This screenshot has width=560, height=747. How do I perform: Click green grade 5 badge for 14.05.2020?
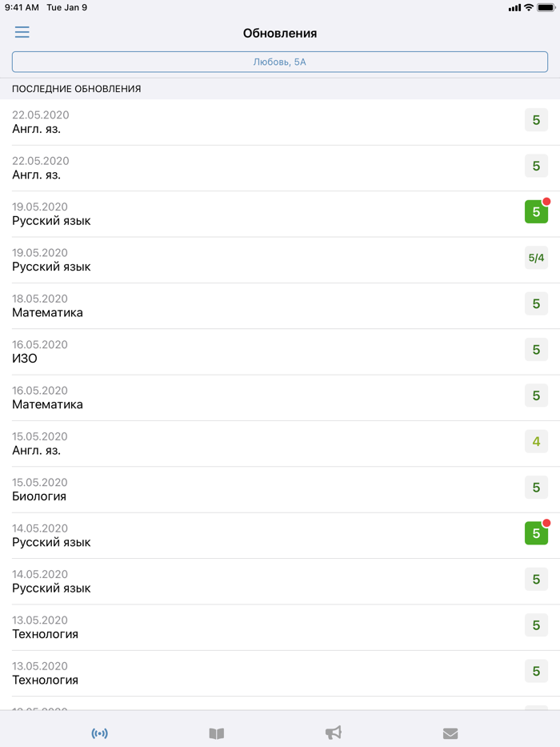[536, 533]
